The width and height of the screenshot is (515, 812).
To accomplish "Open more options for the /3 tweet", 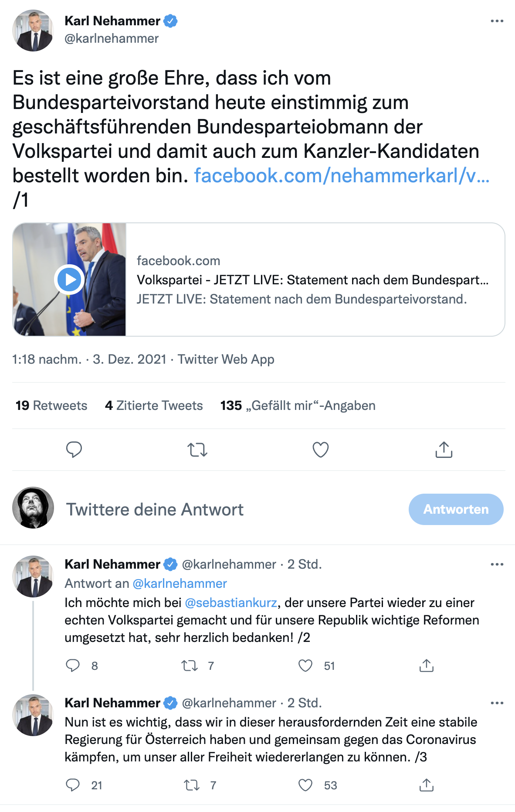I will point(497,703).
